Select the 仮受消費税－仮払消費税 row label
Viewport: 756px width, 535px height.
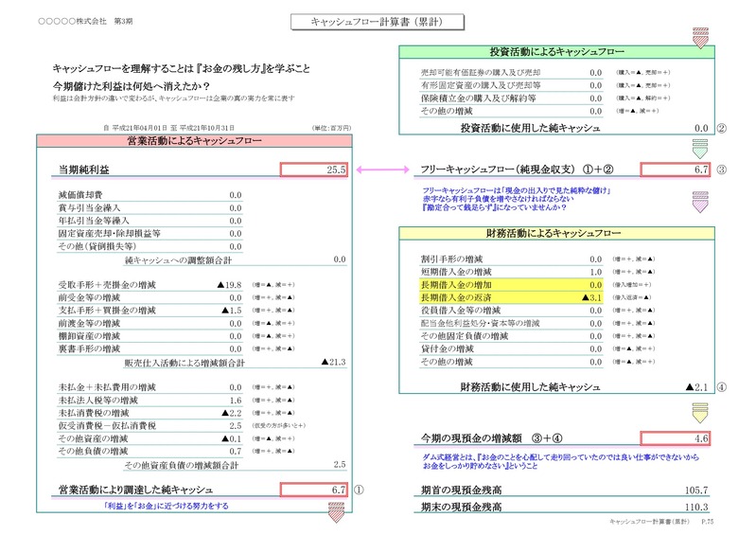pos(107,426)
